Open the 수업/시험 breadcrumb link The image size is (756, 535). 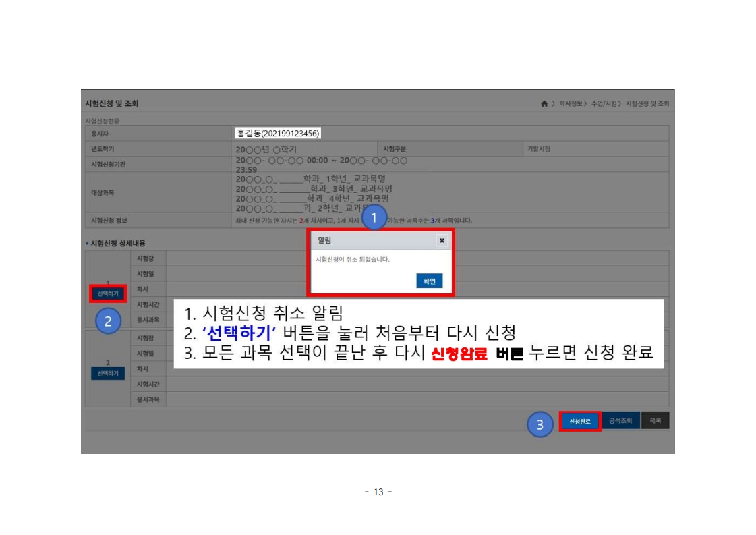tap(604, 103)
